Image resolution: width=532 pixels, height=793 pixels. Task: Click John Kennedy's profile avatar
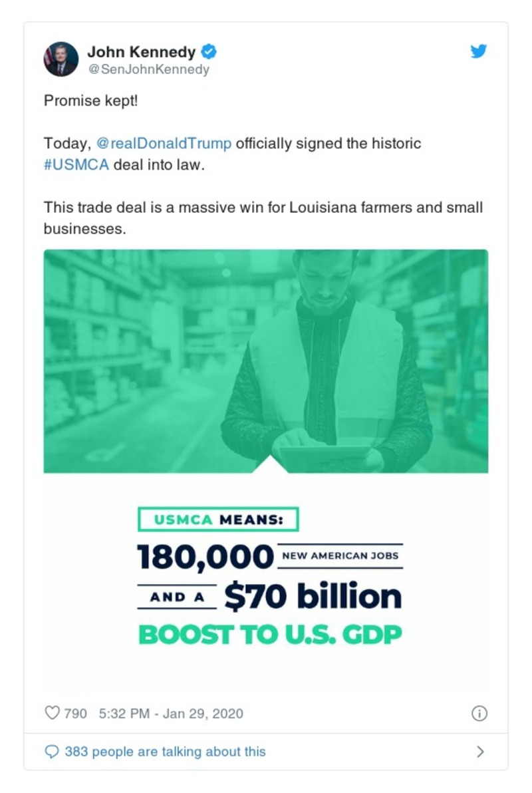tap(61, 57)
